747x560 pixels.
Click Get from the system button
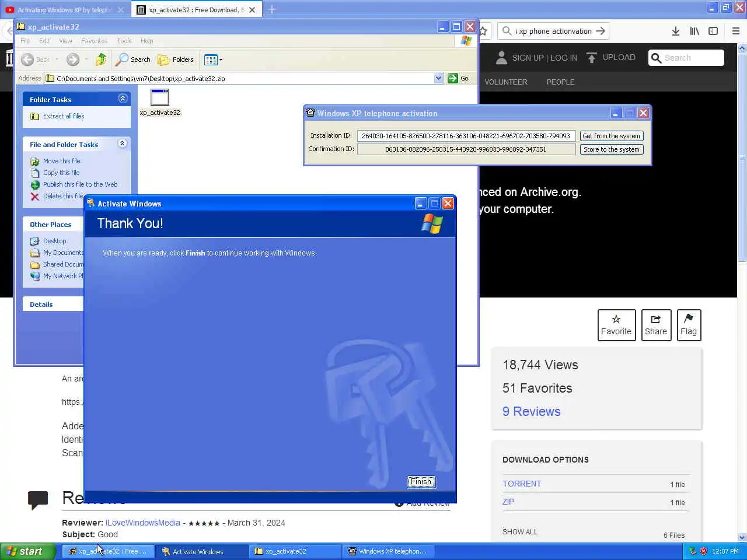click(611, 136)
